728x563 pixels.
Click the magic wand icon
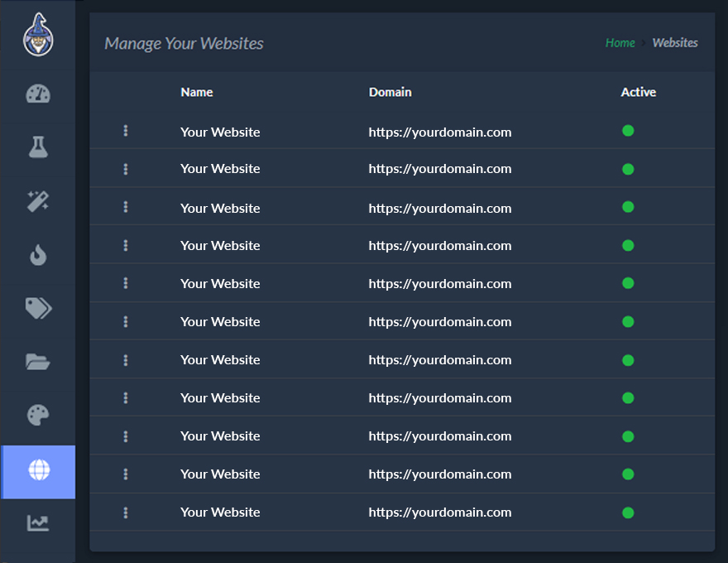[x=37, y=201]
